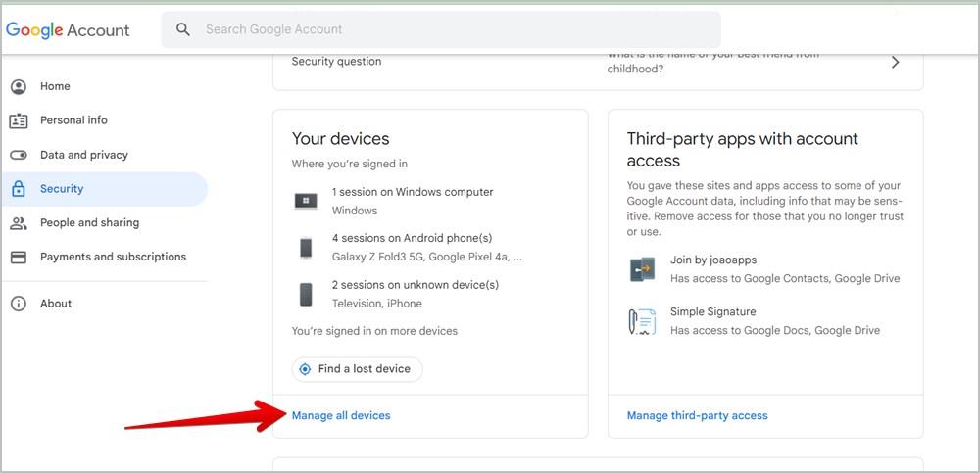Screen dimensions: 980x473
Task: Open the About sidebar item
Action: [104, 304]
